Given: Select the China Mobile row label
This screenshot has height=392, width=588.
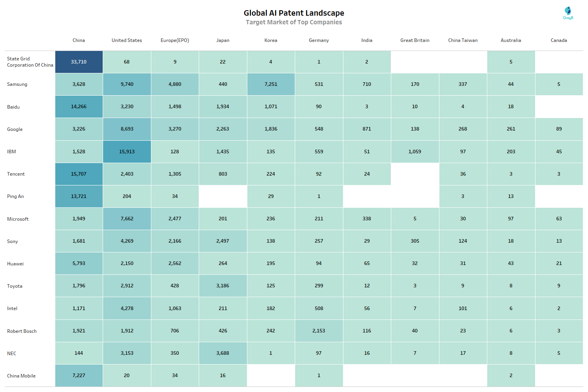Looking at the screenshot, I should [21, 376].
